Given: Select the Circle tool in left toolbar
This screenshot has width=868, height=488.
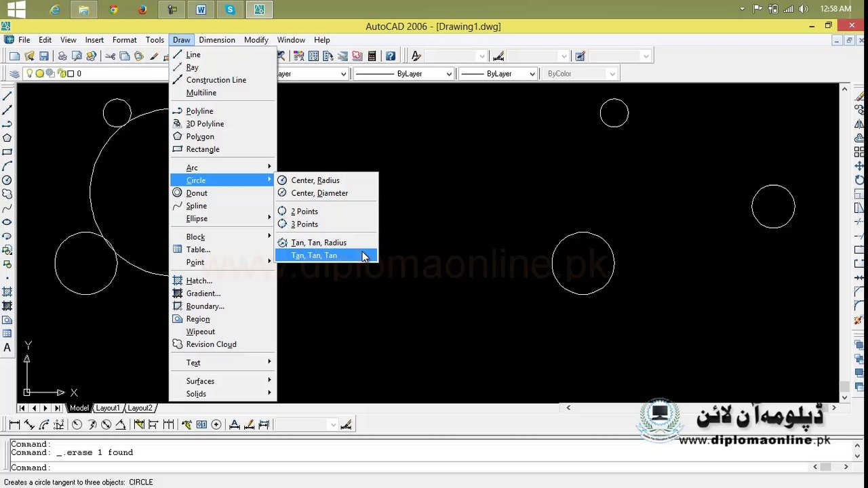Looking at the screenshot, I should 7,180.
